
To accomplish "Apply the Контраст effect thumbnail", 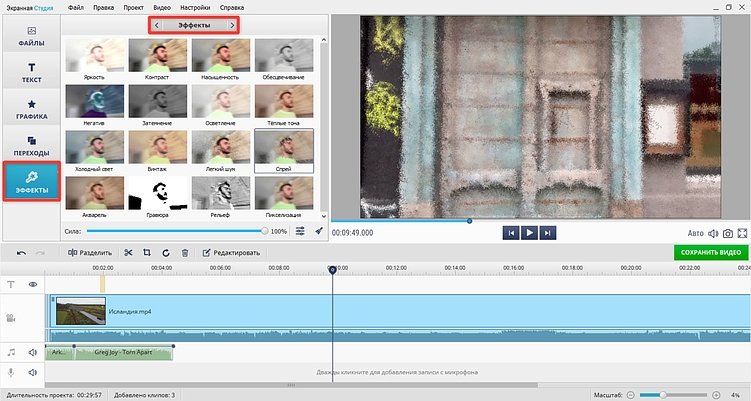I will coord(158,56).
